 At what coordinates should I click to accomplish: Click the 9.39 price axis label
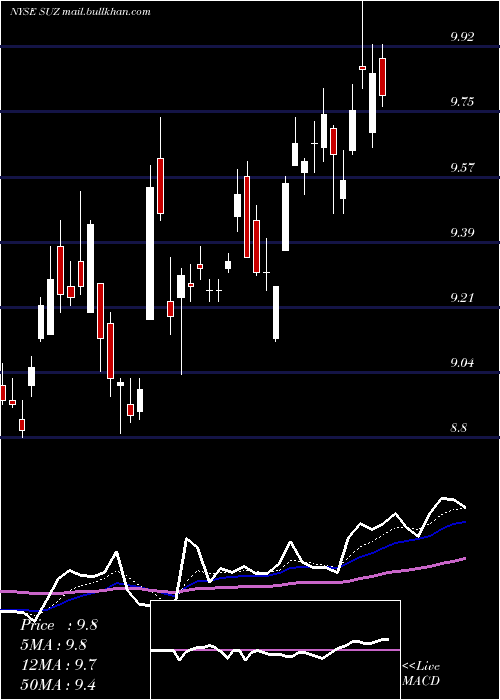462,232
